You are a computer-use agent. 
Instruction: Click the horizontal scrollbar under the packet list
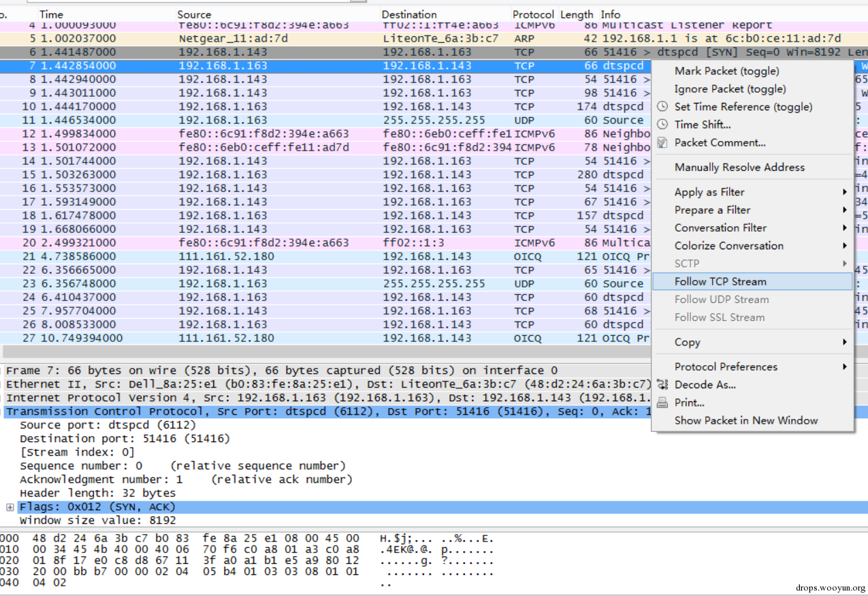point(327,351)
